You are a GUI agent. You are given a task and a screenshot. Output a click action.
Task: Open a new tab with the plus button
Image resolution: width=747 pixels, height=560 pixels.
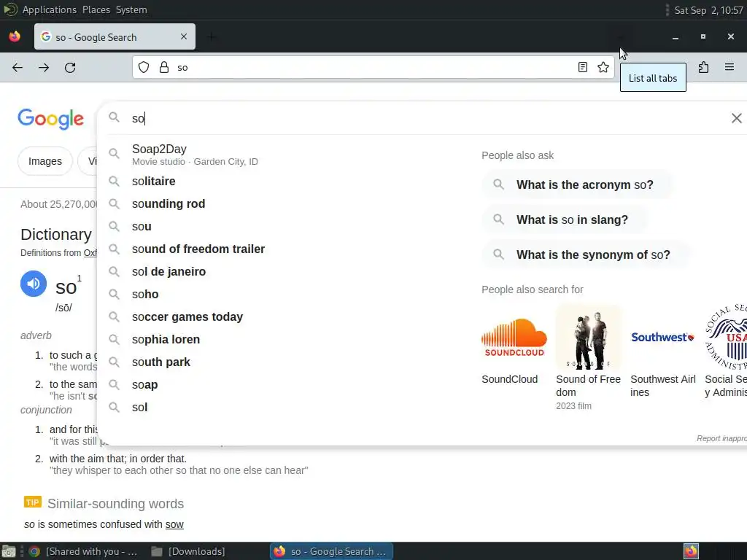[212, 36]
